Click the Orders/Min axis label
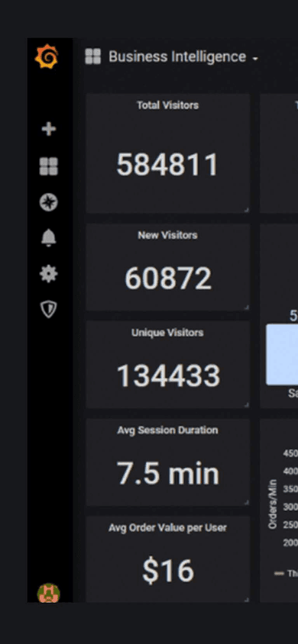 273,504
